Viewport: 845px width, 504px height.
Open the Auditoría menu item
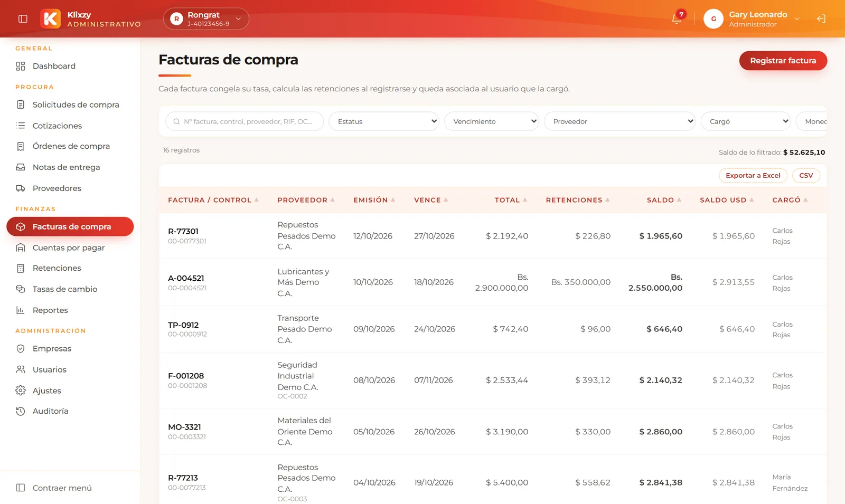tap(70, 411)
